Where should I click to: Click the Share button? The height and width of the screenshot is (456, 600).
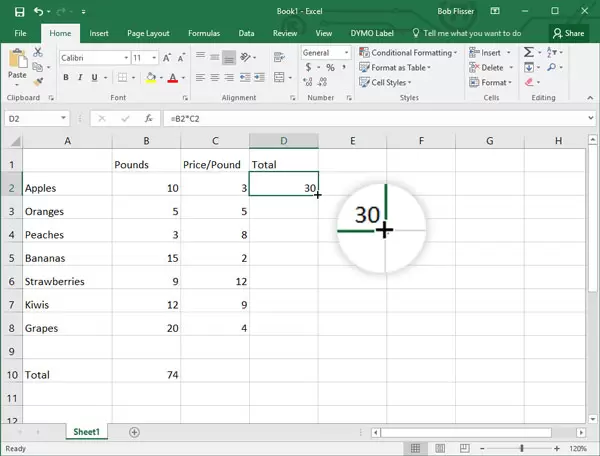(567, 33)
